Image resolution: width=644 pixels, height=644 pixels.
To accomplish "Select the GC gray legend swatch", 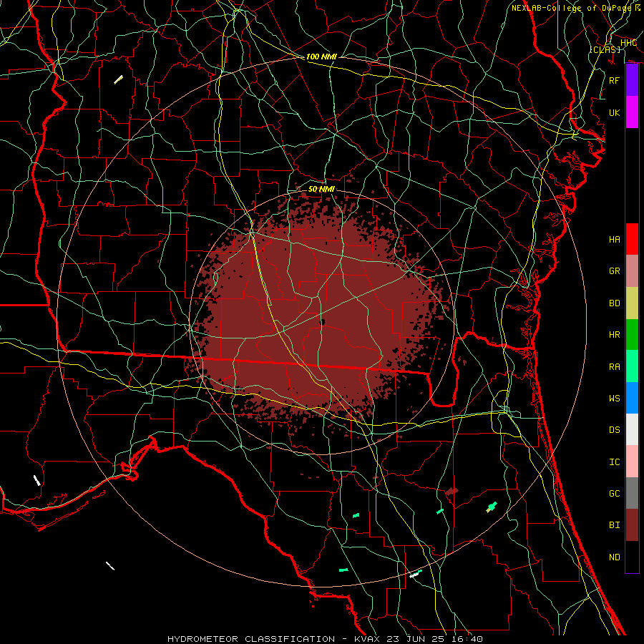I will (632, 493).
